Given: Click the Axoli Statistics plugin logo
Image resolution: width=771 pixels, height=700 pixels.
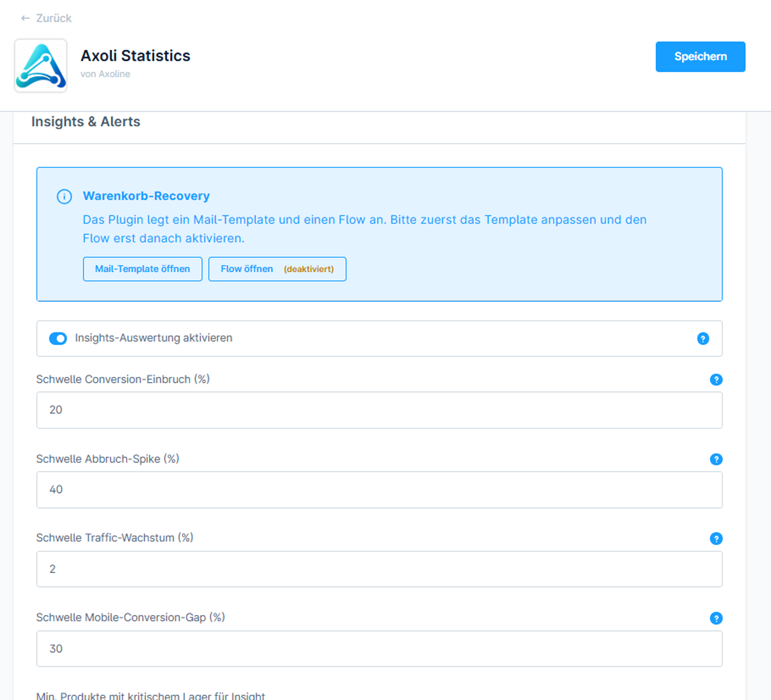Looking at the screenshot, I should 41,65.
